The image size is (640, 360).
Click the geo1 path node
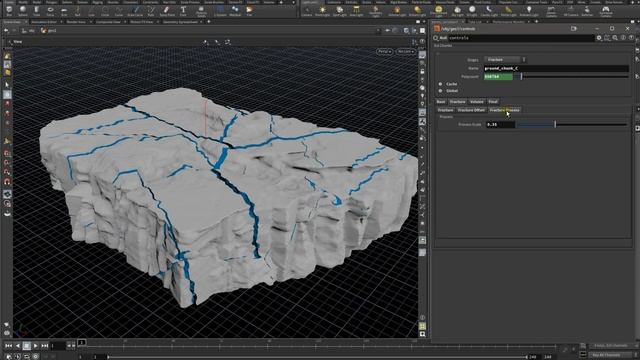(x=49, y=31)
